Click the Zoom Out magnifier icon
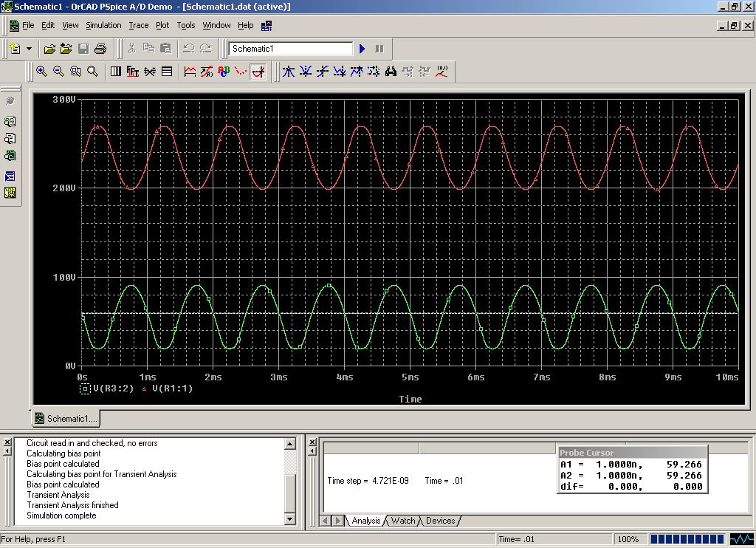 [x=58, y=72]
